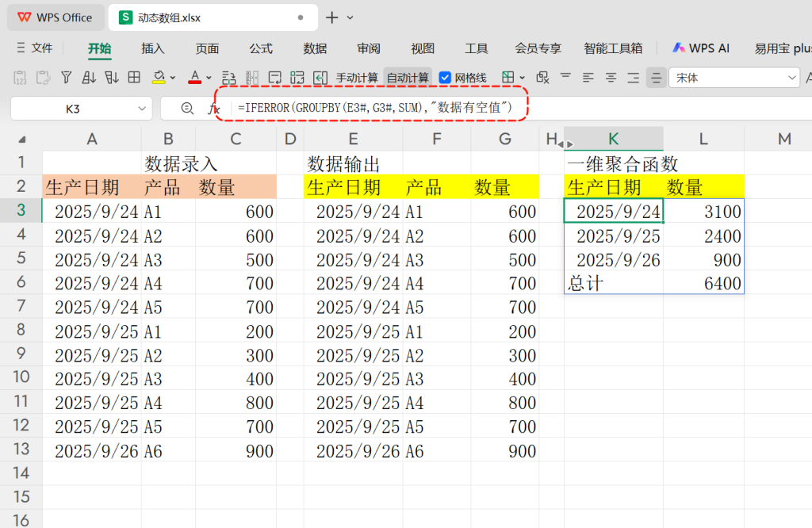Click the borders grid icon
Viewport: 812px width, 528px height.
(134, 78)
